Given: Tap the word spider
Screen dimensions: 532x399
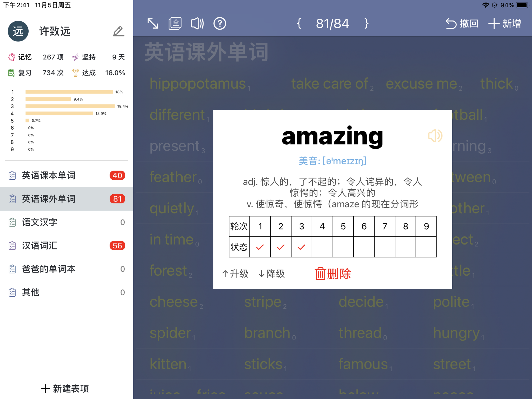Looking at the screenshot, I should (x=171, y=334).
